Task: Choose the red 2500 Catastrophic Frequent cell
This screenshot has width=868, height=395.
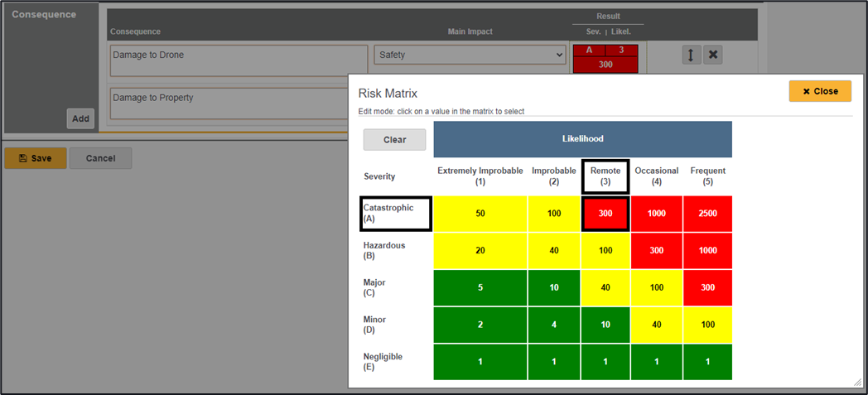Action: coord(707,214)
